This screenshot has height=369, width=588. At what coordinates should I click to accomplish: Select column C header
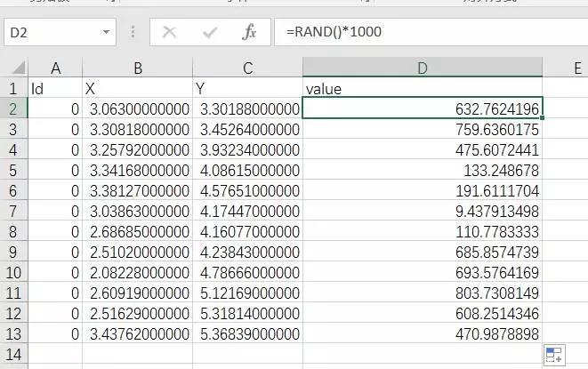pos(247,68)
